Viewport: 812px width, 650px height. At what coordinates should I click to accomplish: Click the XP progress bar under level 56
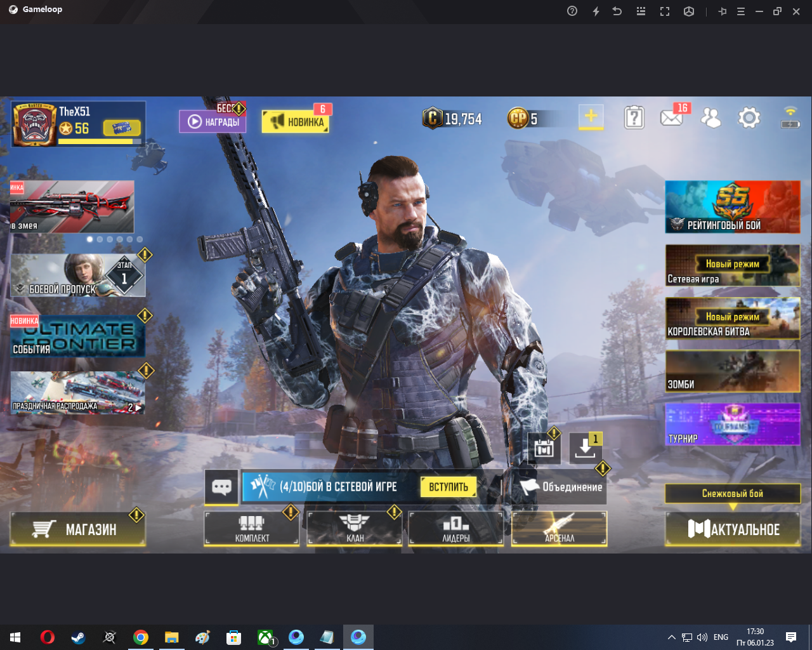[x=99, y=142]
